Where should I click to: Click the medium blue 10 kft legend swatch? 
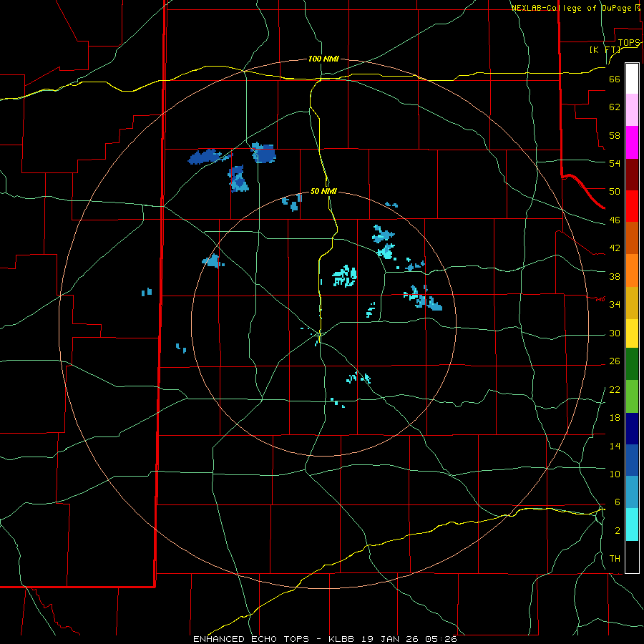click(632, 460)
